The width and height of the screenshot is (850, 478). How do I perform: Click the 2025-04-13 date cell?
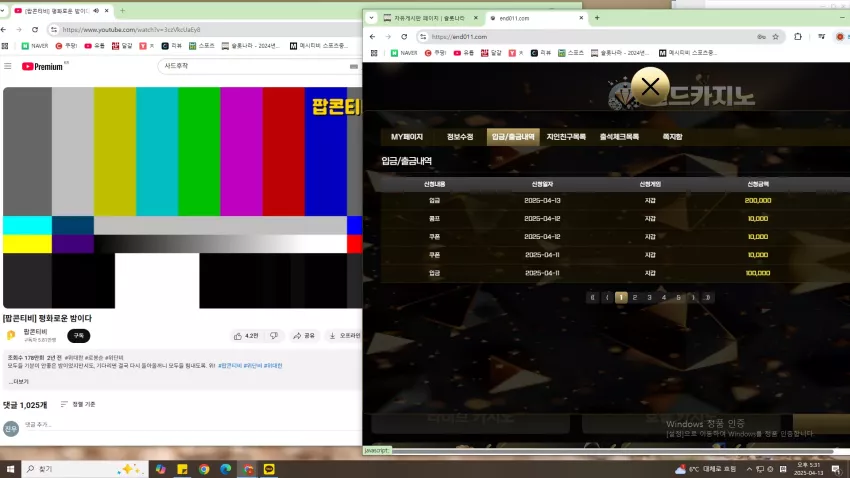pyautogui.click(x=542, y=201)
